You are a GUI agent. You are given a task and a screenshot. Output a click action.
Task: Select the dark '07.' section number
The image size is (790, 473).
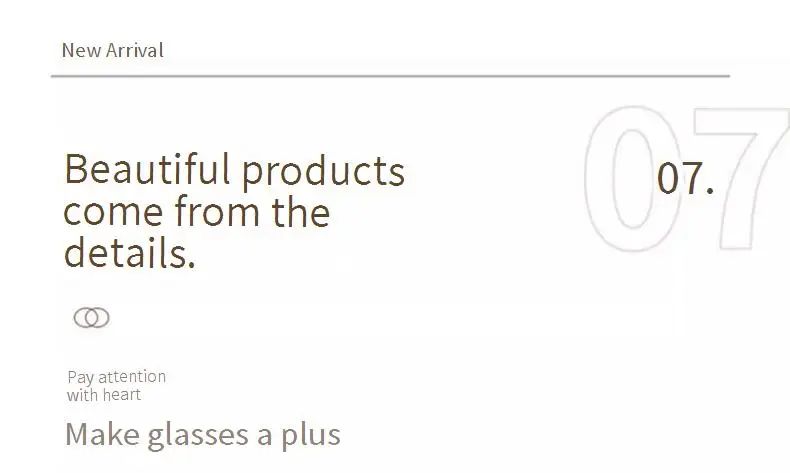(x=686, y=178)
